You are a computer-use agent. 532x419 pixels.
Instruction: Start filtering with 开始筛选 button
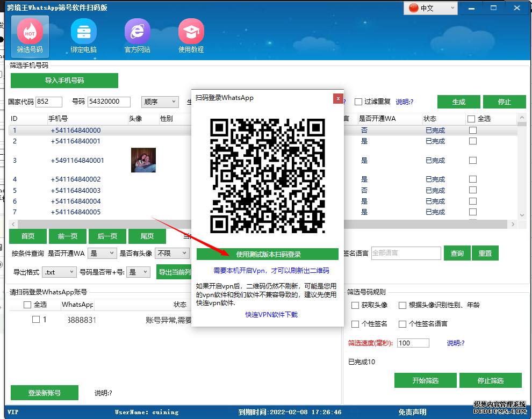[x=425, y=380]
